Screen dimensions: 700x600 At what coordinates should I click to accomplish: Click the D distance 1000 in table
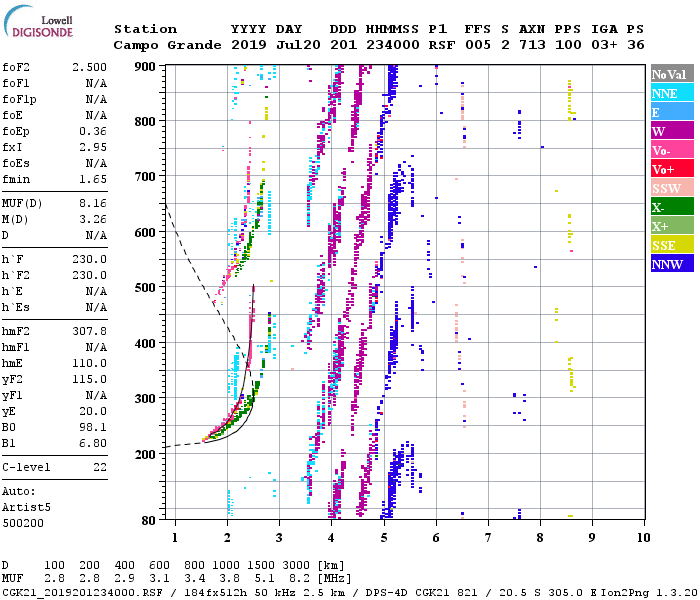pyautogui.click(x=226, y=565)
